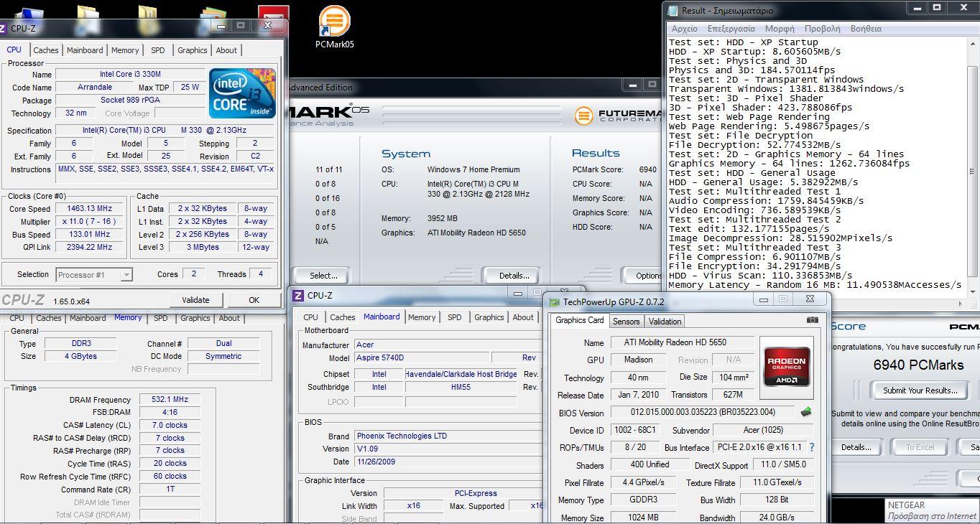This screenshot has width=980, height=524.
Task: Click the 'Arrandale' code name field
Action: tap(94, 88)
